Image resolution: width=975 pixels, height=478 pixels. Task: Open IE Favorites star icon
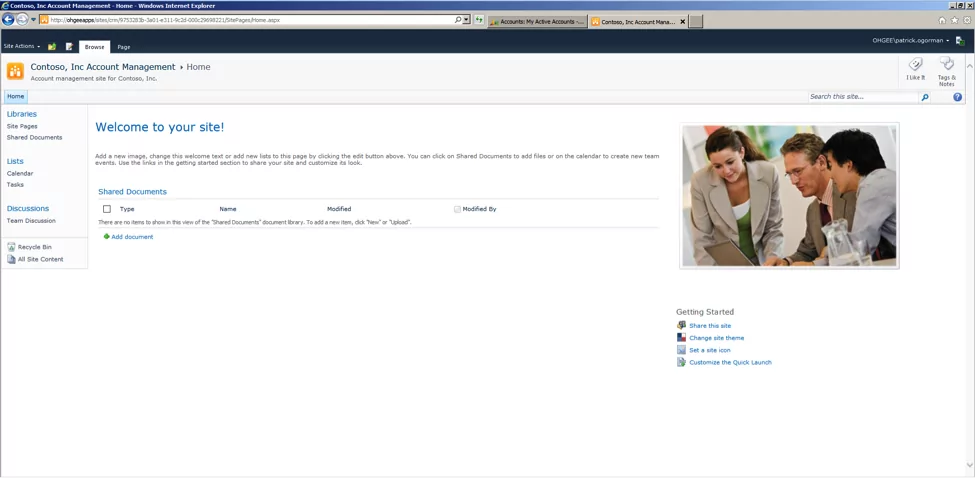click(954, 20)
